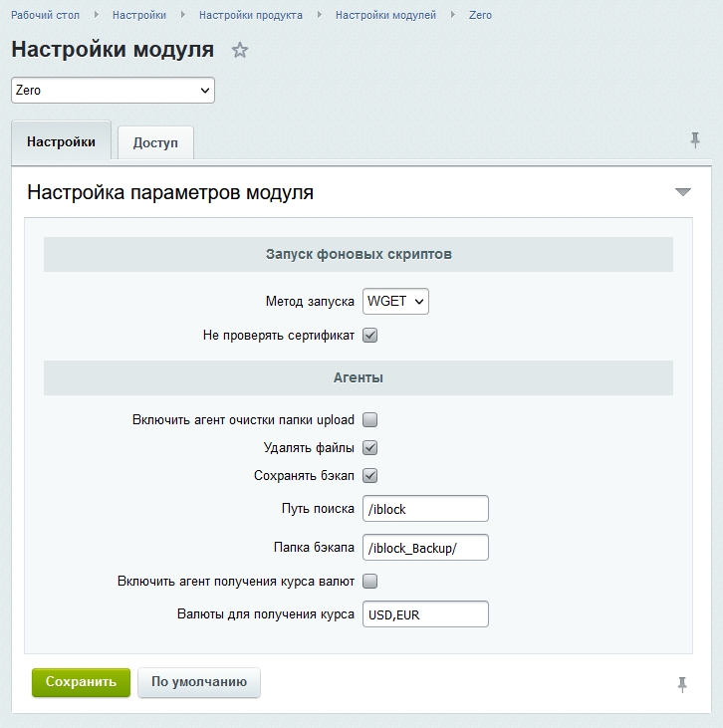Open Настройки модулей breadcrumb link

coord(385,15)
